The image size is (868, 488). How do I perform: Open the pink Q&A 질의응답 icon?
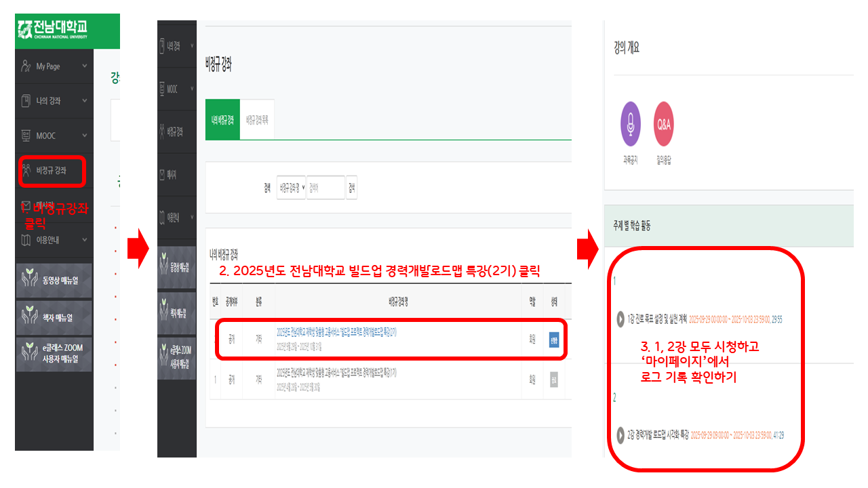[x=663, y=124]
